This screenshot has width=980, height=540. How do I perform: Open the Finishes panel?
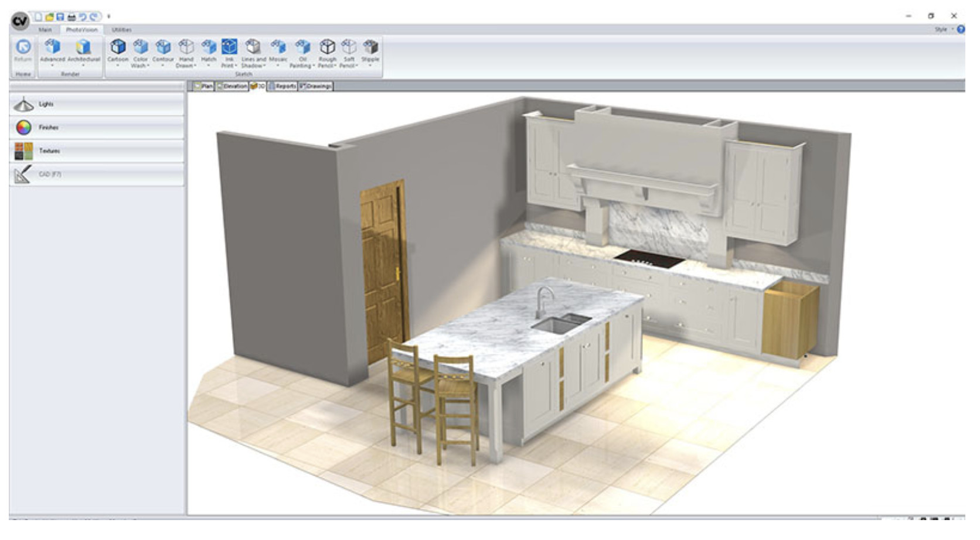97,128
